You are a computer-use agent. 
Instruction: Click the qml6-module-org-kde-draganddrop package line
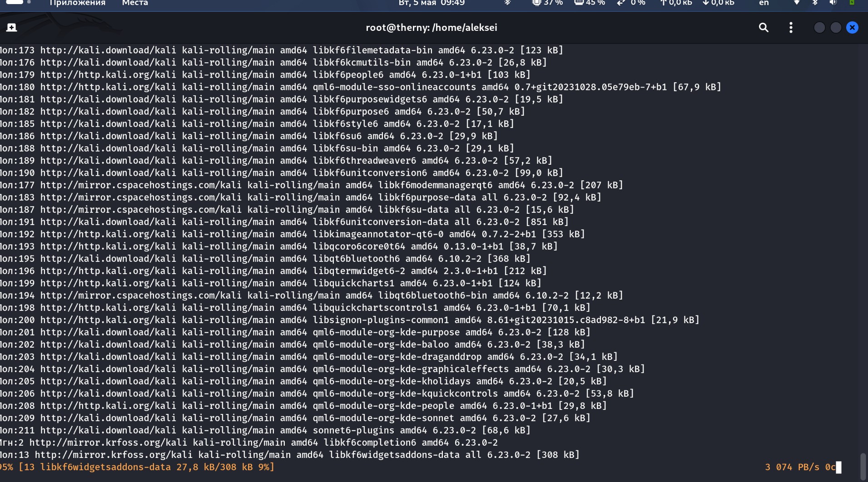pyautogui.click(x=309, y=357)
